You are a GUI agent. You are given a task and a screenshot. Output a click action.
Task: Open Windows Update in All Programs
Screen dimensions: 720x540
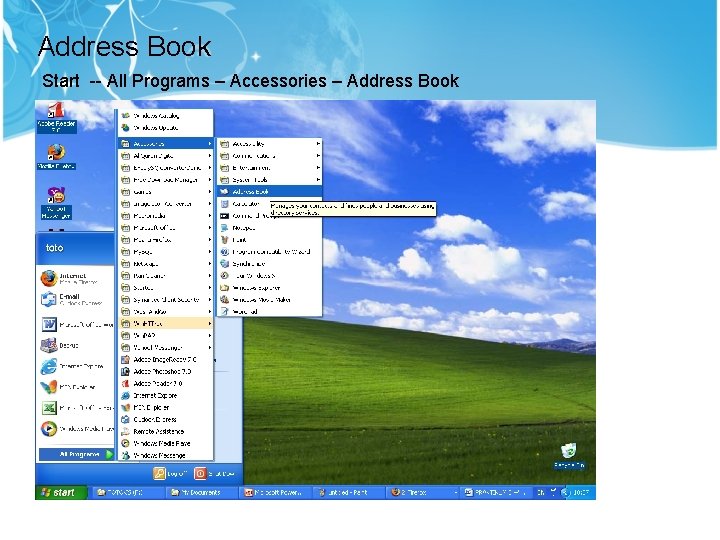[x=165, y=128]
